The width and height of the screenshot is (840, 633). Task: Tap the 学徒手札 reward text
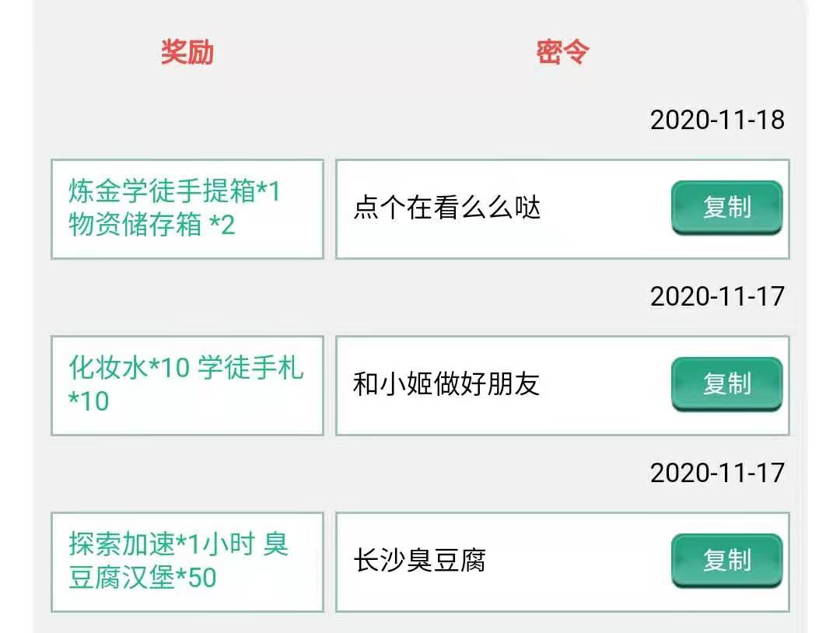[x=250, y=368]
